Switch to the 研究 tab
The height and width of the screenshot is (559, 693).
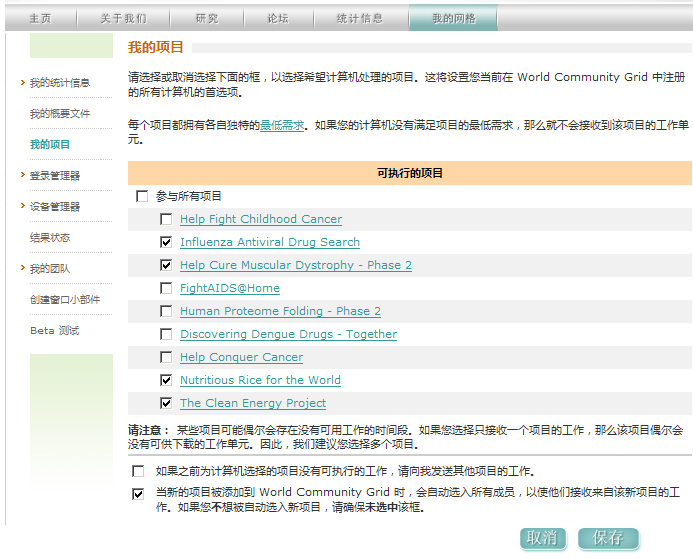pyautogui.click(x=207, y=19)
